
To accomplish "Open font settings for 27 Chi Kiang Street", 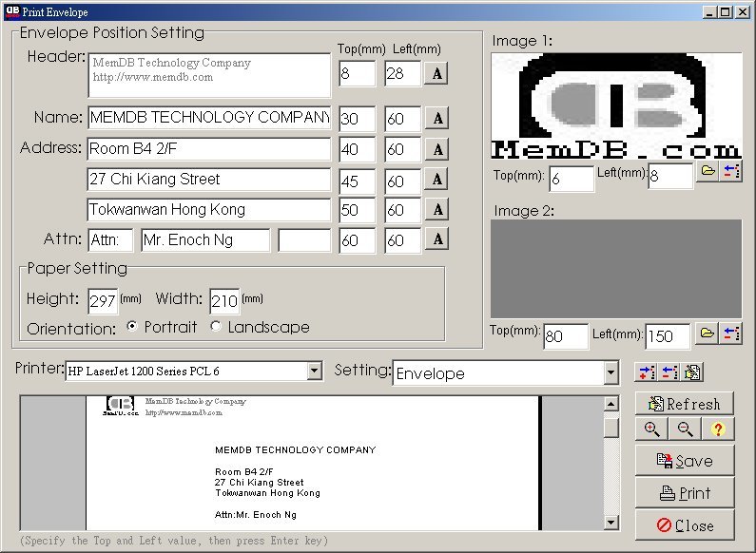I will click(436, 180).
